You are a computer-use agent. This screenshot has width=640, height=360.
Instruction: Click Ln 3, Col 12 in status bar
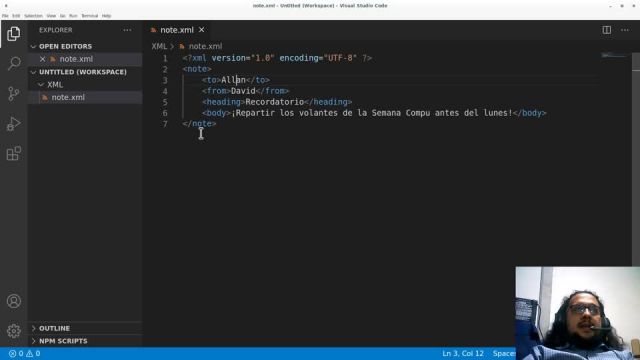(463, 353)
